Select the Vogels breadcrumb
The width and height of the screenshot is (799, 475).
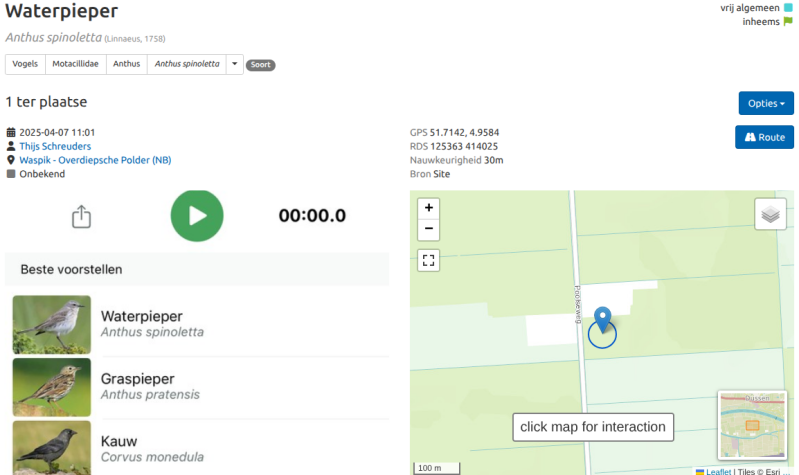point(25,64)
